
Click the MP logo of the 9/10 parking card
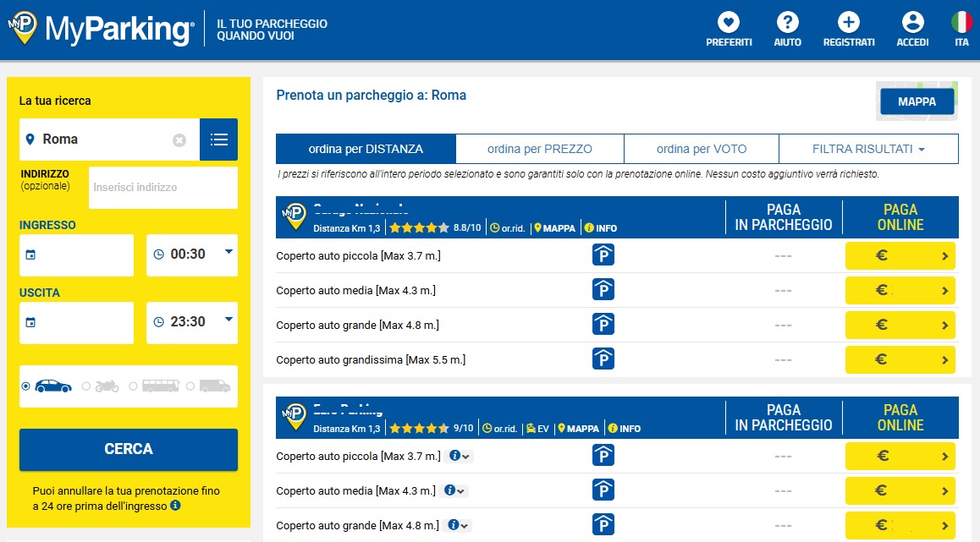295,416
